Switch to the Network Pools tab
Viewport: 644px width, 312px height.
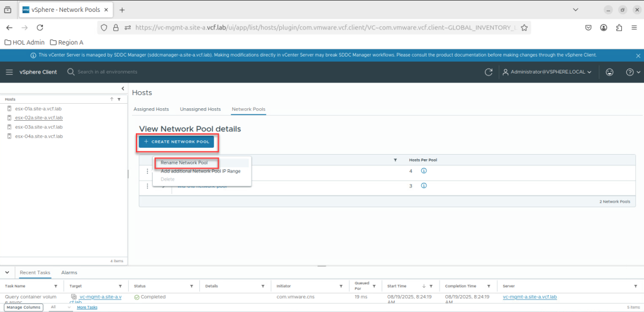point(248,109)
